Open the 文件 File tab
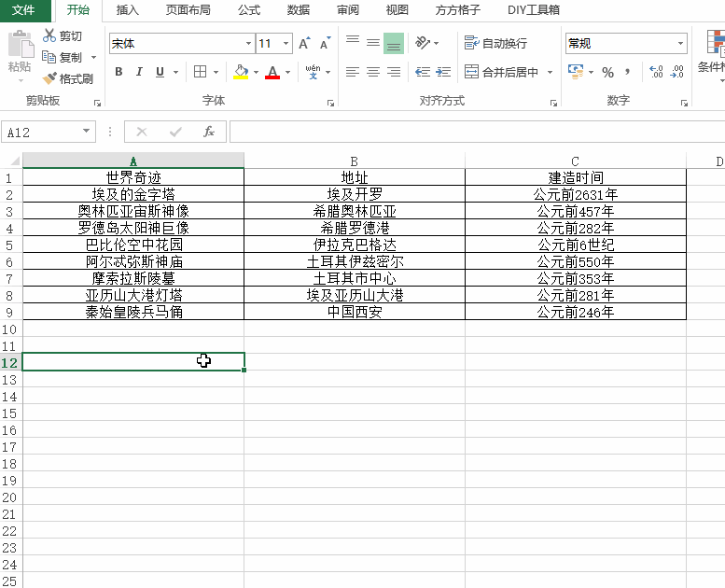 (x=23, y=10)
